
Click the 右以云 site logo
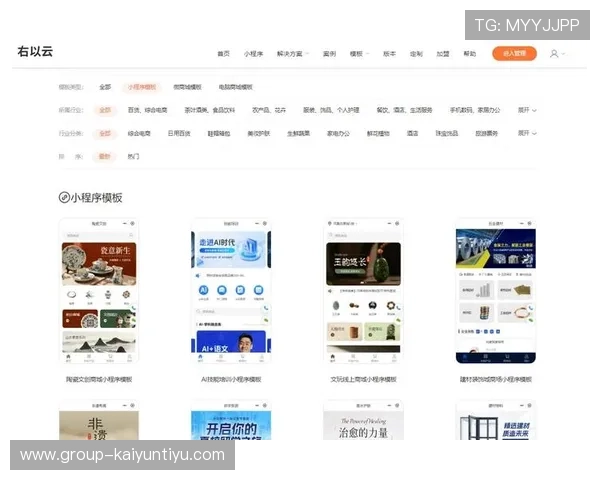pos(35,51)
